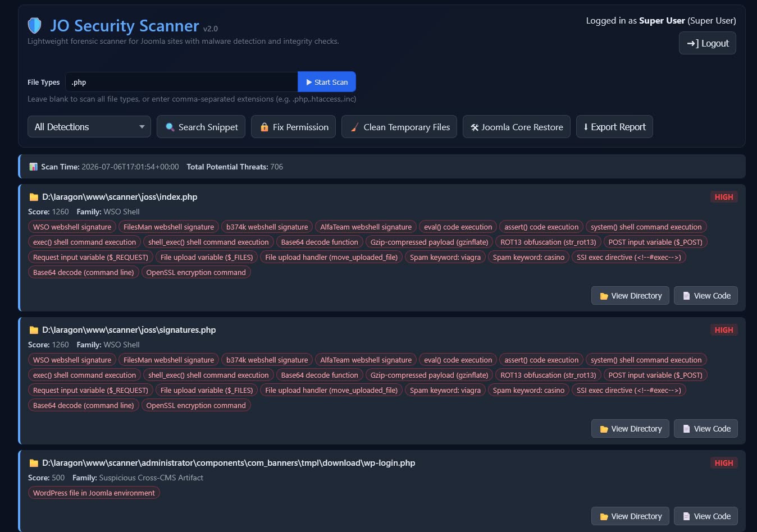Image resolution: width=757 pixels, height=532 pixels.
Task: Click signatures.php SSI exec directive tag
Action: click(x=629, y=390)
